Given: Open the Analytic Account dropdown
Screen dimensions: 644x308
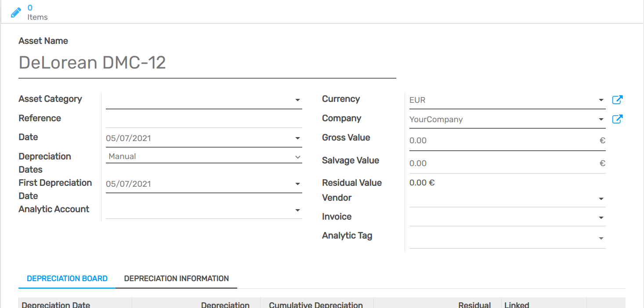Looking at the screenshot, I should 298,210.
